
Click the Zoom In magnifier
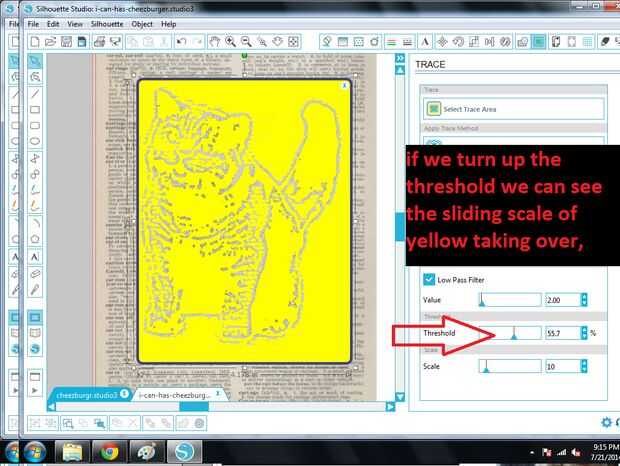pos(231,42)
